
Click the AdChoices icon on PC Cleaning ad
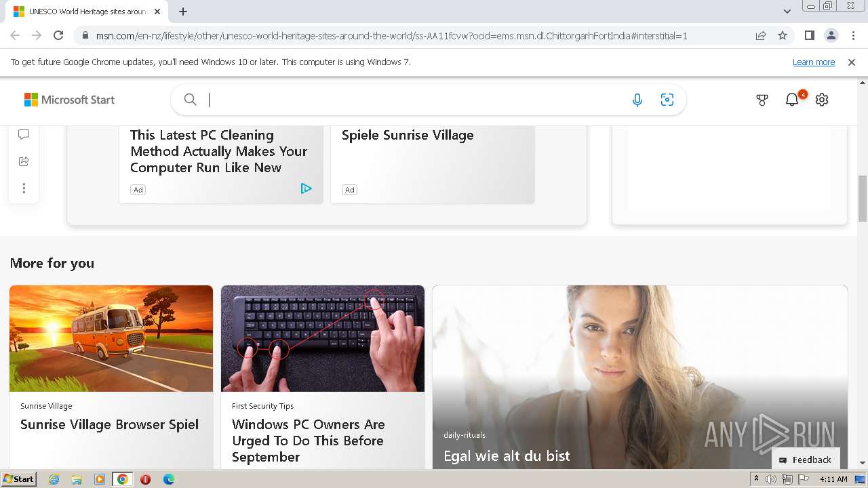[306, 188]
